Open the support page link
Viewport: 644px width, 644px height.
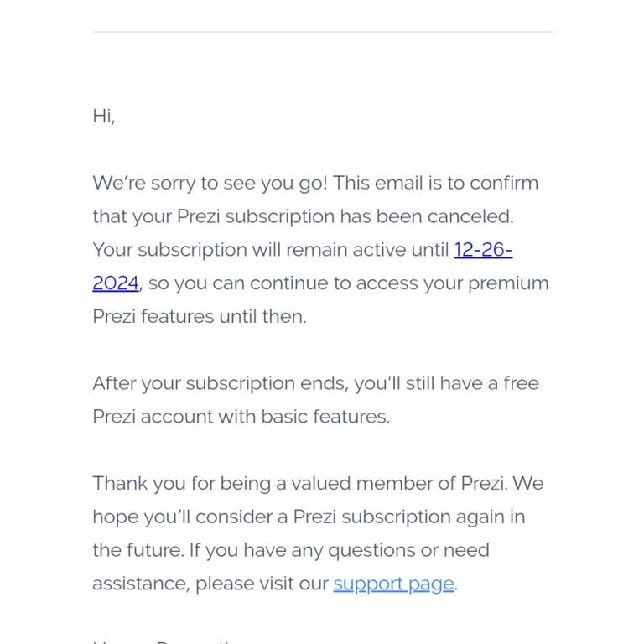pos(393,584)
